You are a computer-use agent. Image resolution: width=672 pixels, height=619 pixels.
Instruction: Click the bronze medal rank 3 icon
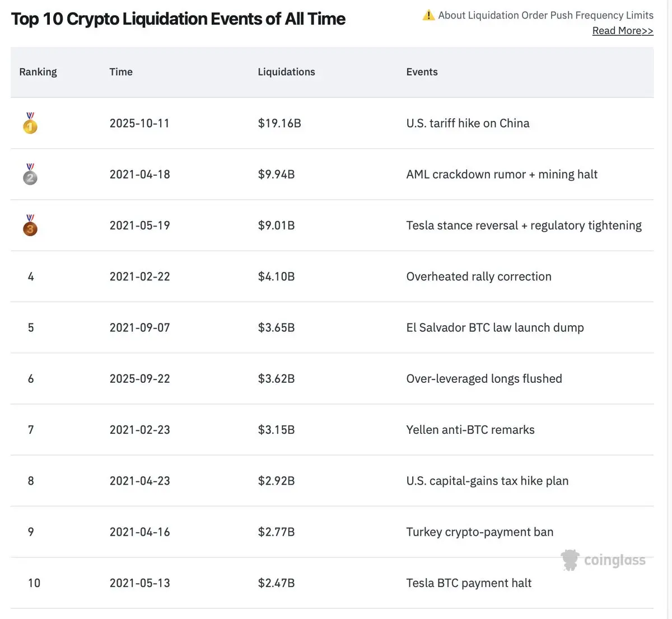click(30, 226)
